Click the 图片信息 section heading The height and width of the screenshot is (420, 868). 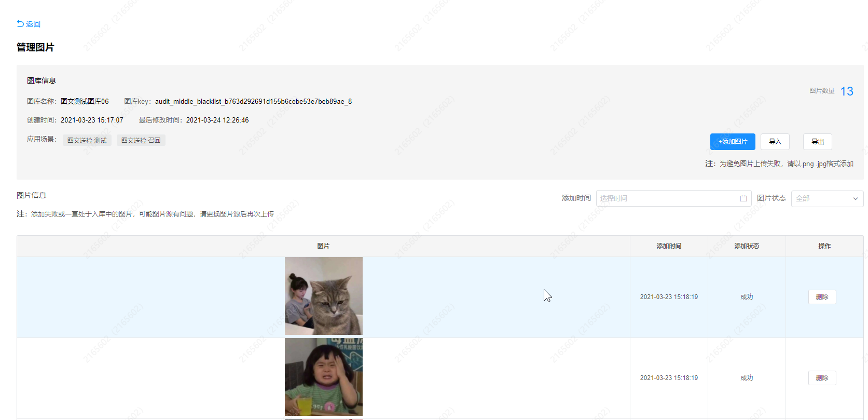point(32,196)
